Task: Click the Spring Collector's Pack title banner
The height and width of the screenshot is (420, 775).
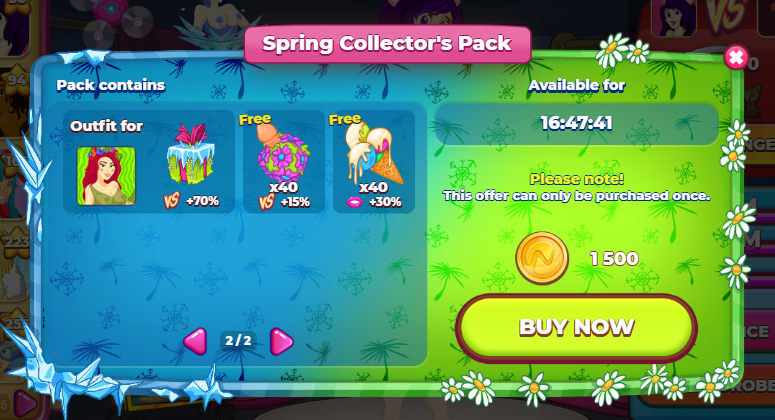Action: click(387, 44)
